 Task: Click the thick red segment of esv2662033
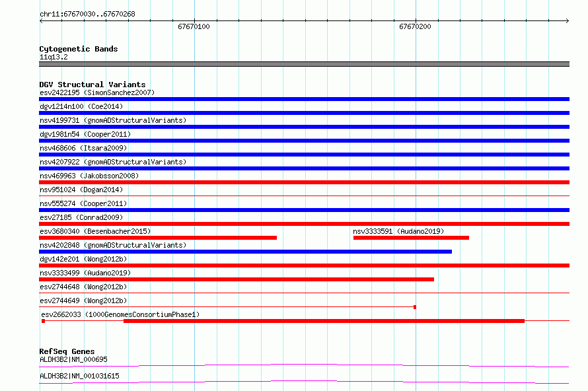(324, 321)
